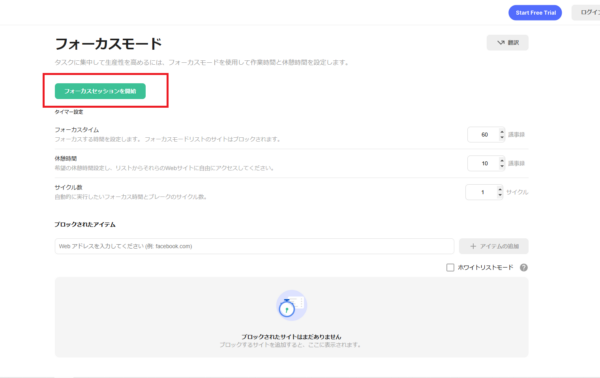Click the 翻訳 translate button
Image resolution: width=600 pixels, height=378 pixels.
[x=507, y=42]
